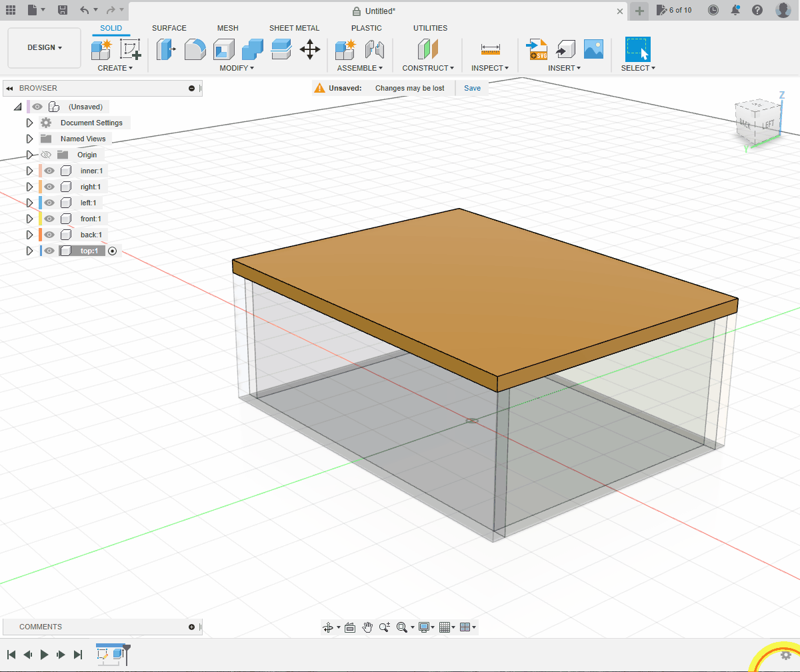
Task: Switch to the SURFACE tab
Action: [x=169, y=28]
